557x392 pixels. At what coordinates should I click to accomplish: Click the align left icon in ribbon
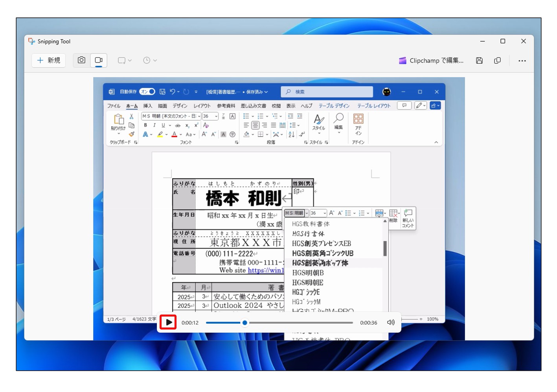[246, 125]
